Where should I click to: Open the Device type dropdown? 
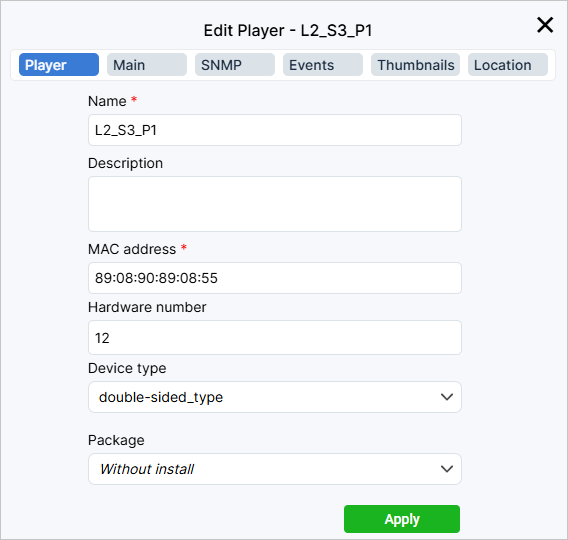[x=275, y=397]
